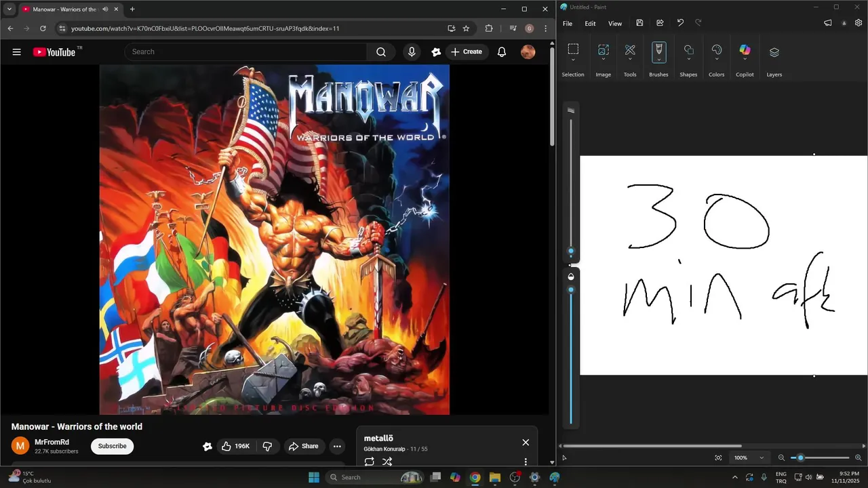Open the 100% zoom level dropdown in Paint
Image resolution: width=868 pixels, height=488 pixels.
749,458
